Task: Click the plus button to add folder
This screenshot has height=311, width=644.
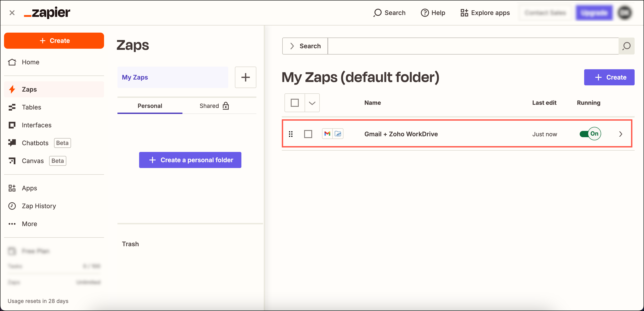Action: click(x=245, y=77)
